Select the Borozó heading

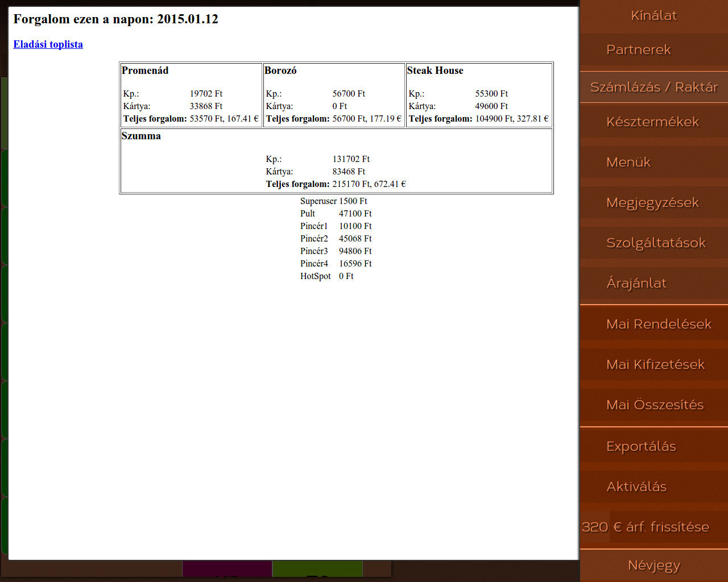click(280, 70)
